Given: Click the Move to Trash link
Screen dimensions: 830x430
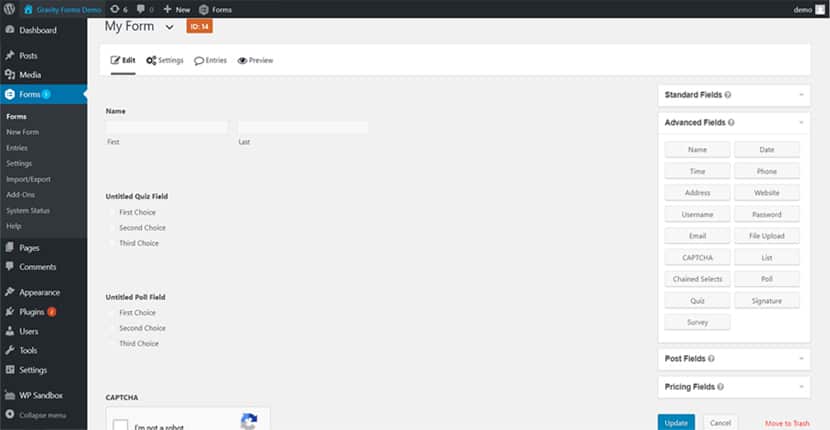Looking at the screenshot, I should click(787, 423).
